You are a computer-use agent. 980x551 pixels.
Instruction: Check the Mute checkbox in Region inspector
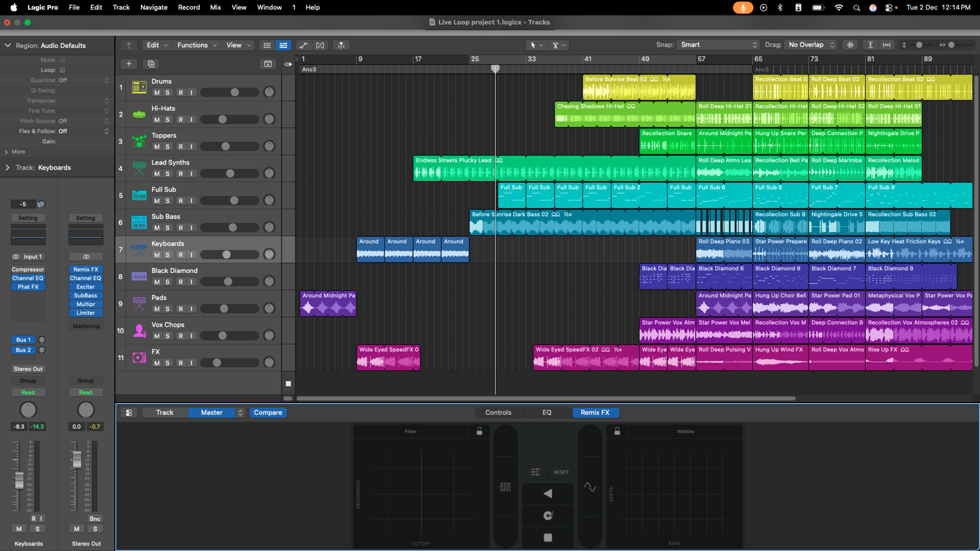(x=62, y=60)
